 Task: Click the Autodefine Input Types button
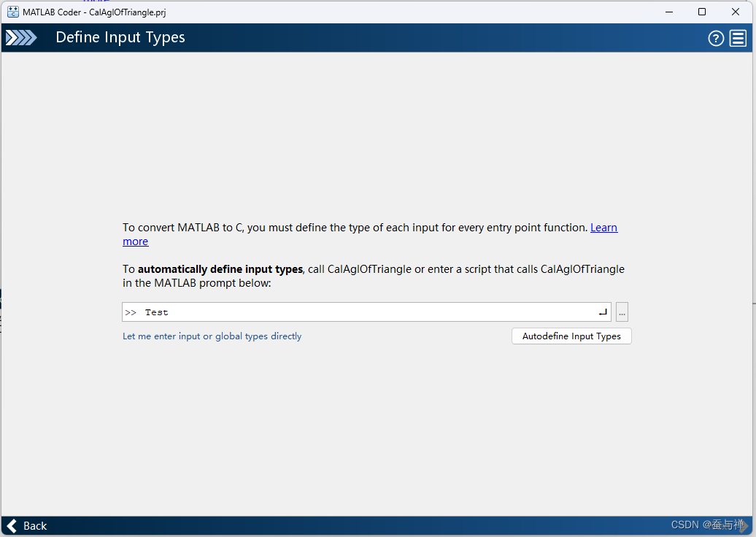tap(571, 336)
